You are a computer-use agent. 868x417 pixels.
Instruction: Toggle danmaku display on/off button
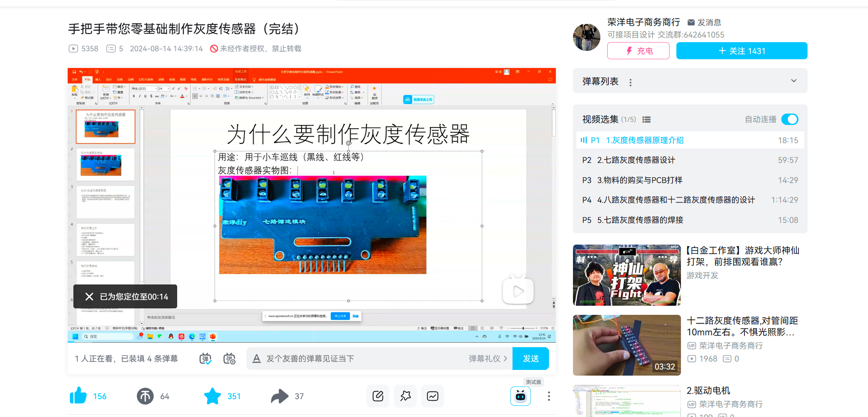[205, 359]
